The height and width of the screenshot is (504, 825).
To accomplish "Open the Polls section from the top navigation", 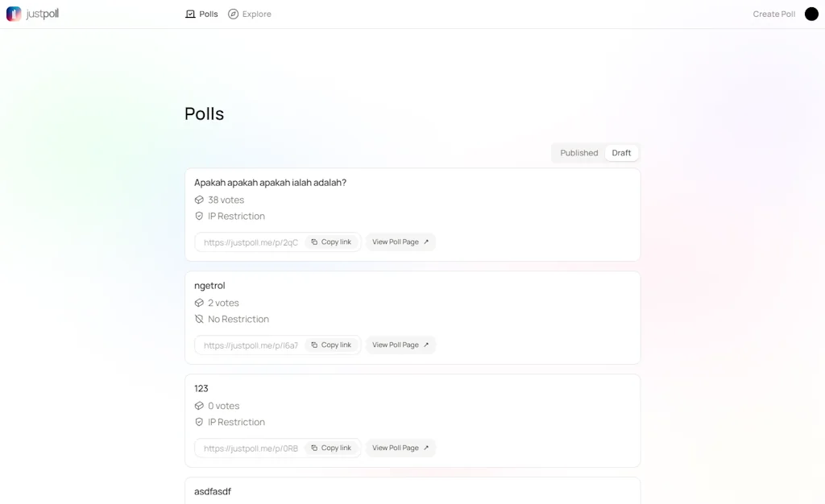I will [x=206, y=14].
